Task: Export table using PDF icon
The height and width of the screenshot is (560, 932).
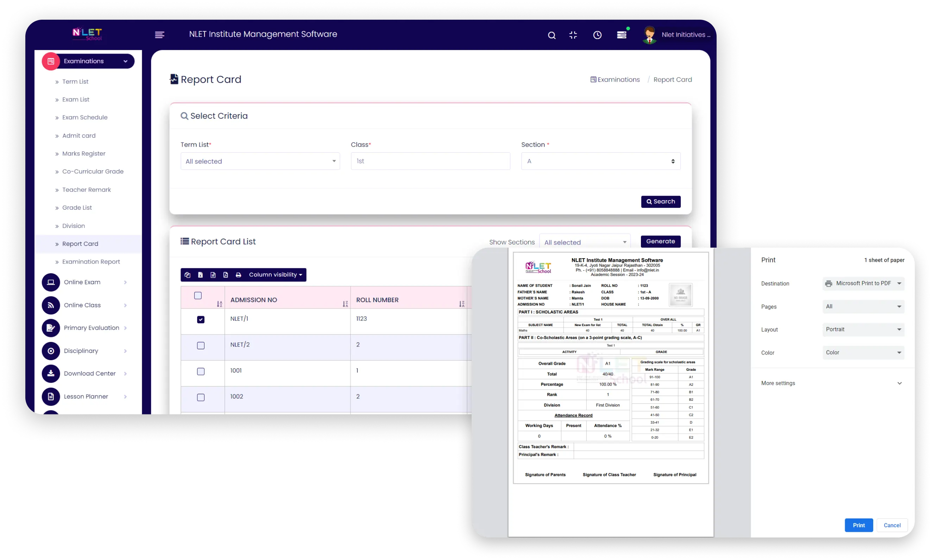Action: coord(225,275)
